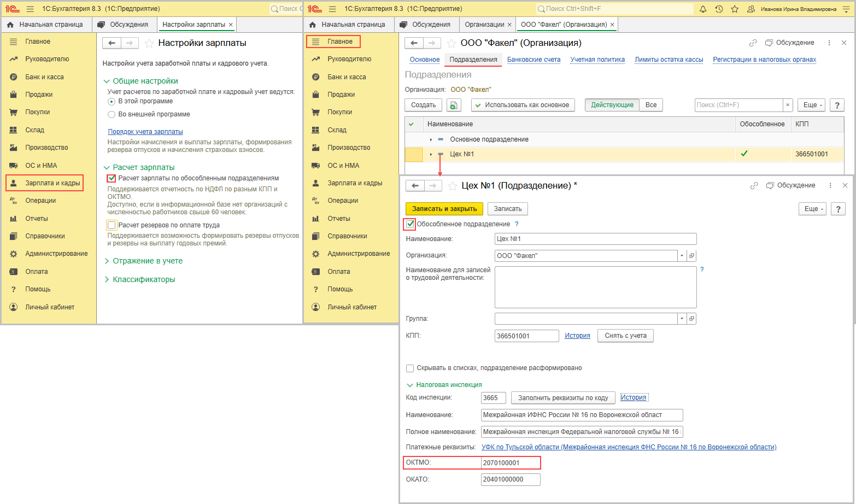Viewport: 856px width, 504px height.
Task: Enable Расчет резервов по оплате труда
Action: tap(112, 225)
